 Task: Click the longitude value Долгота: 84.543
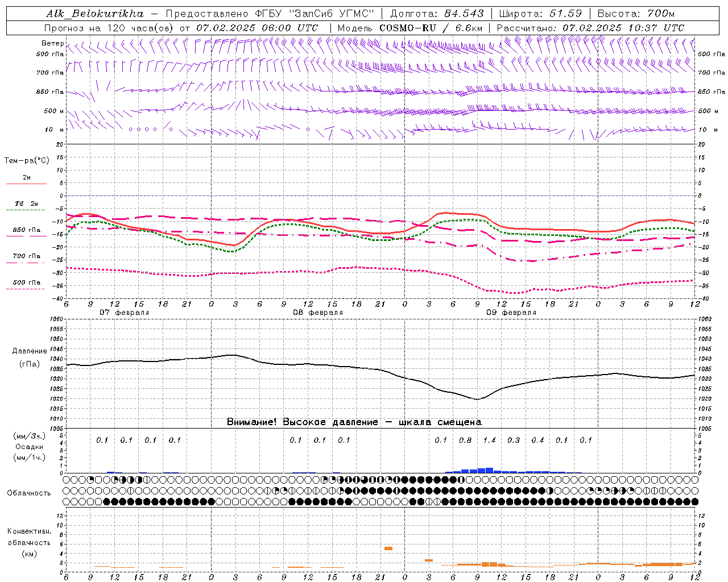click(437, 14)
